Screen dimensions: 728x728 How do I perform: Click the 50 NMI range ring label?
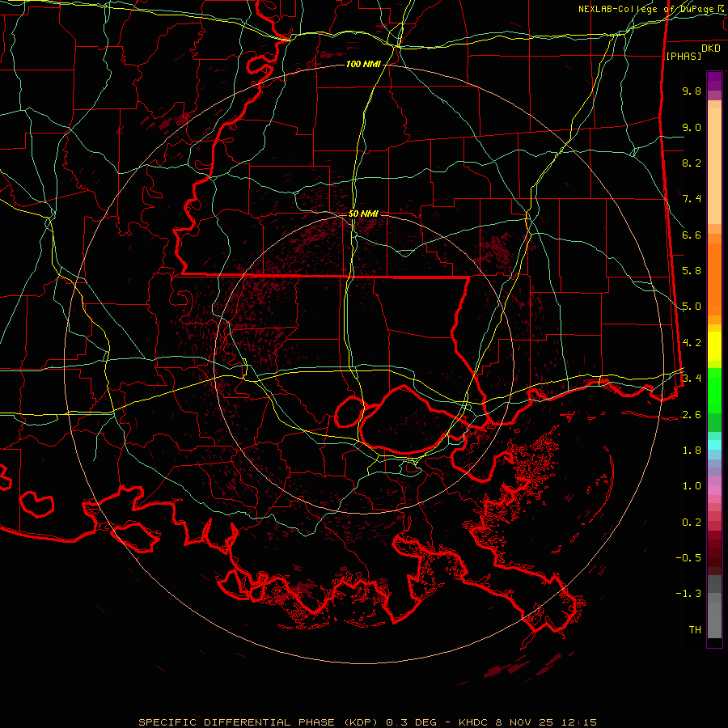tap(363, 214)
